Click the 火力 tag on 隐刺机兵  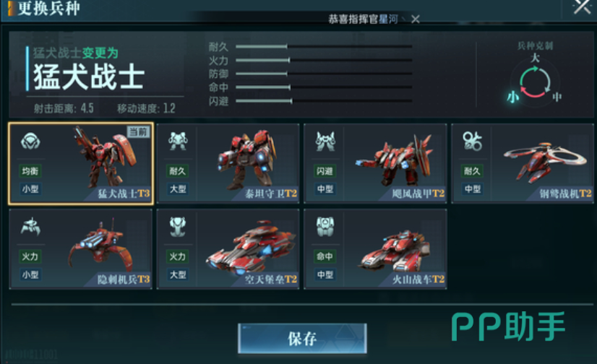pyautogui.click(x=30, y=256)
